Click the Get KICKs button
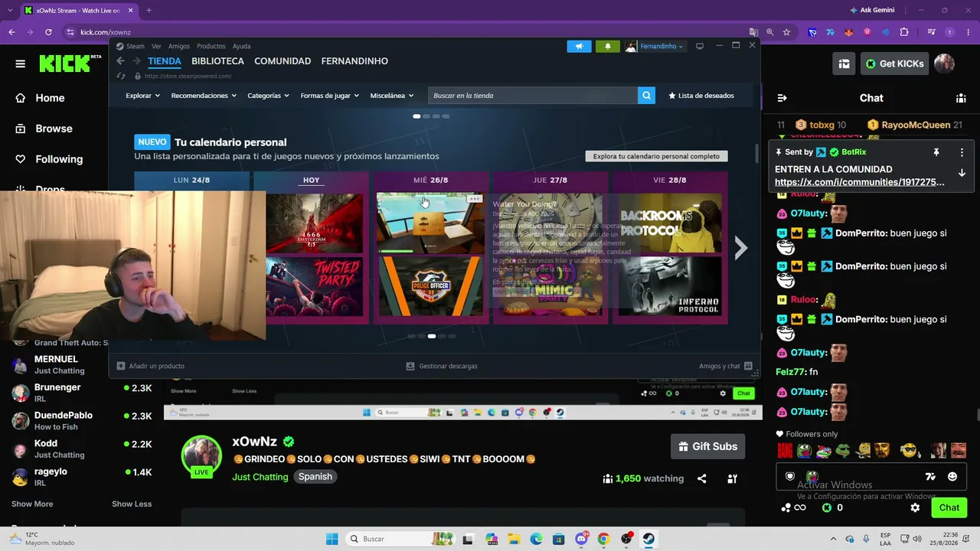This screenshot has width=980, height=551. 894,64
